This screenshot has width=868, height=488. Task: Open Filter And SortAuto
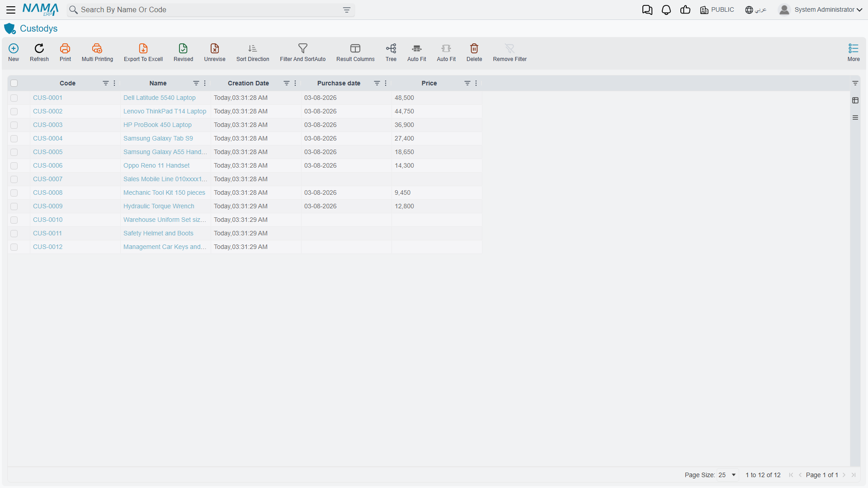(303, 48)
